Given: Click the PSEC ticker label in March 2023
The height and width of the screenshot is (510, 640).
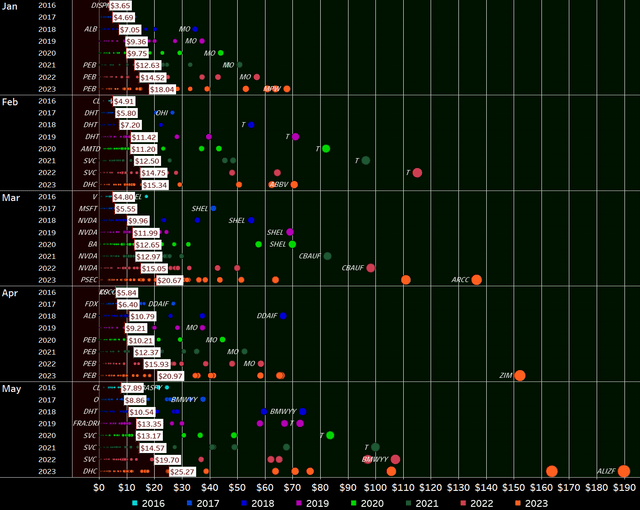Looking at the screenshot, I should tap(89, 279).
